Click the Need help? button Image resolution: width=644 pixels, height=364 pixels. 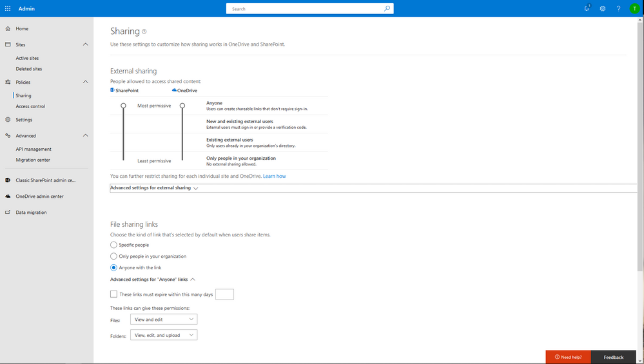pyautogui.click(x=568, y=357)
